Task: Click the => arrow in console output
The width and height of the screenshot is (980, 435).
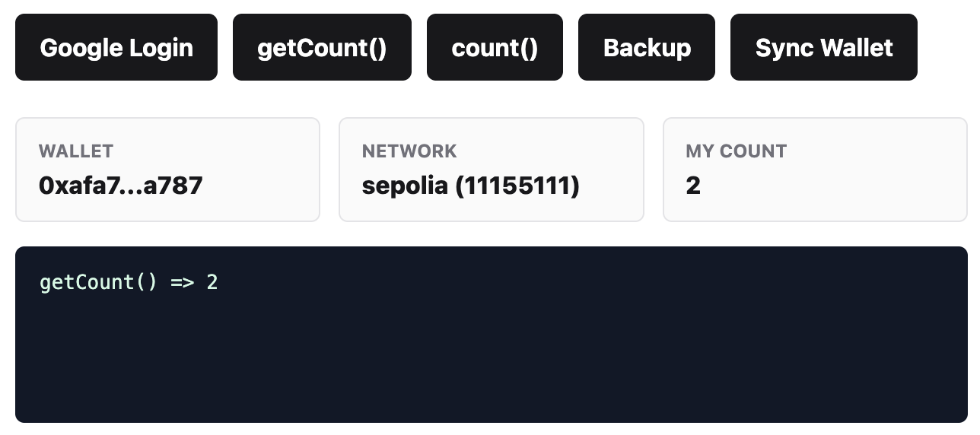Action: (x=182, y=282)
